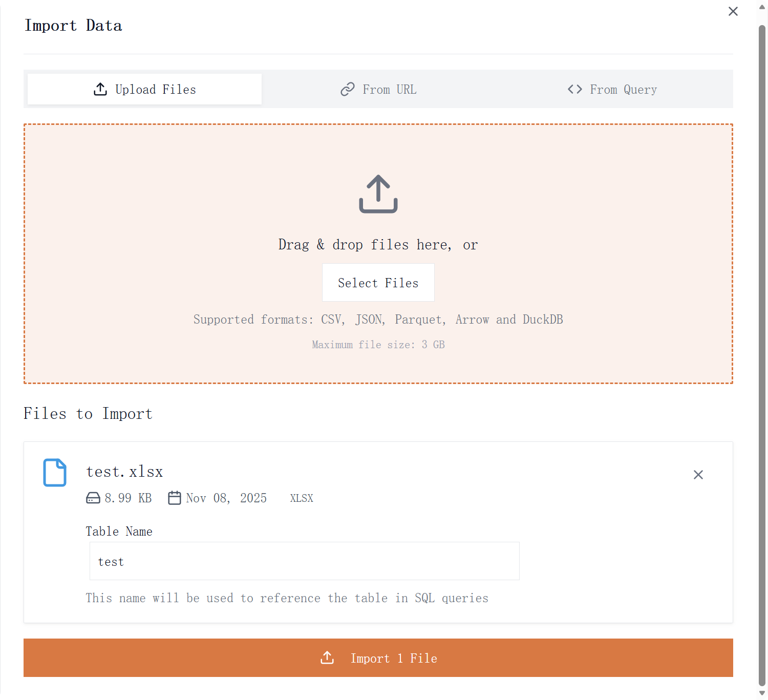Remove test.xlsx from the import list

(x=698, y=474)
